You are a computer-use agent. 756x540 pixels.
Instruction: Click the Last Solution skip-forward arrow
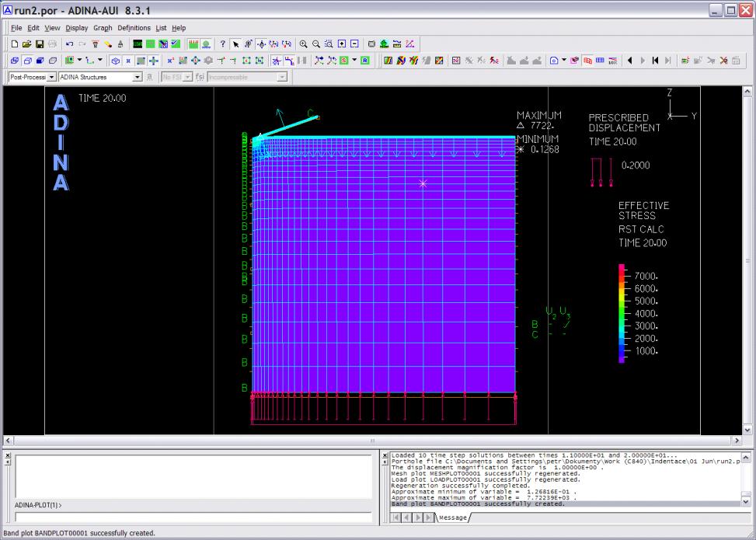tap(667, 61)
